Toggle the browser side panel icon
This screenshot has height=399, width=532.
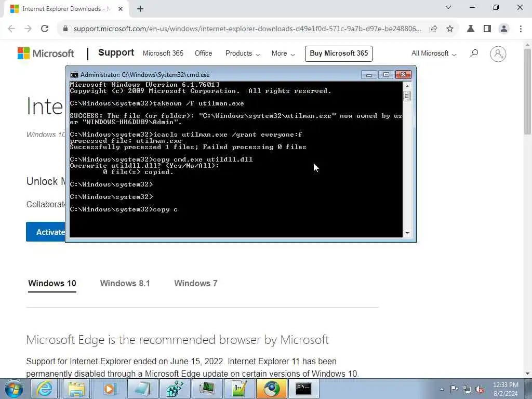coord(487,29)
